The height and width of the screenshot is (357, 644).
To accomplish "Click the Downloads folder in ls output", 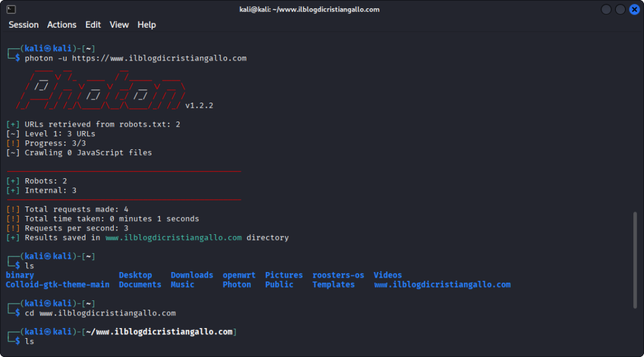I will pos(192,275).
